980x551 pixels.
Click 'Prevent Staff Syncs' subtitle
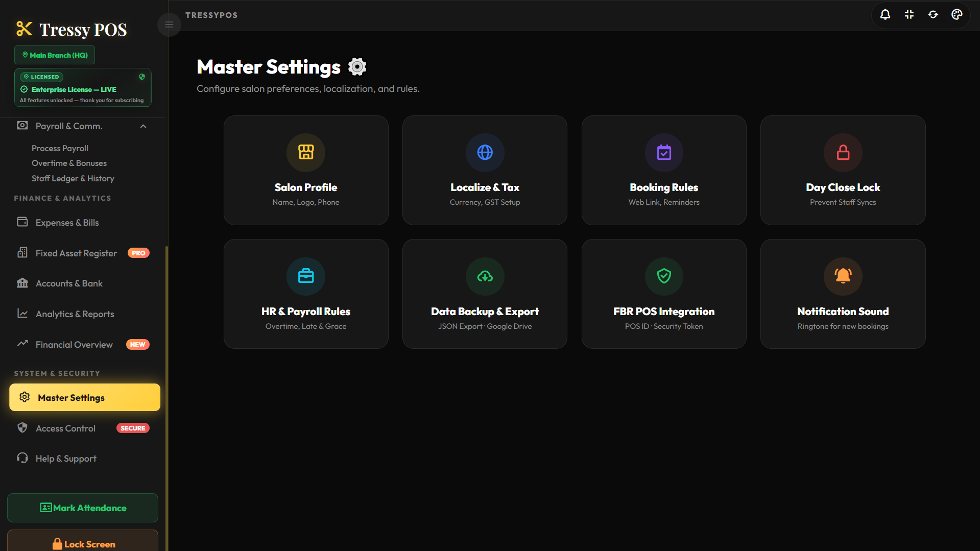[x=843, y=202]
